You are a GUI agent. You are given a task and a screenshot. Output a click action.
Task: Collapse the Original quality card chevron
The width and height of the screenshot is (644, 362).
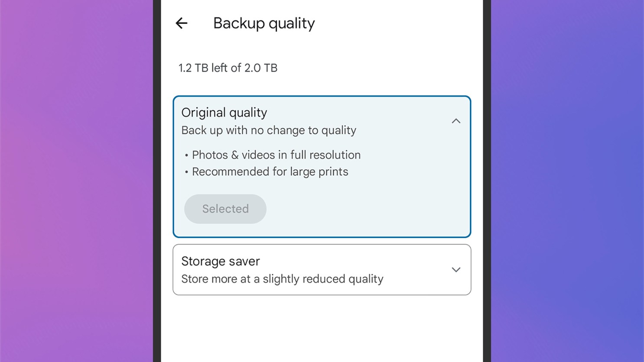pos(456,121)
